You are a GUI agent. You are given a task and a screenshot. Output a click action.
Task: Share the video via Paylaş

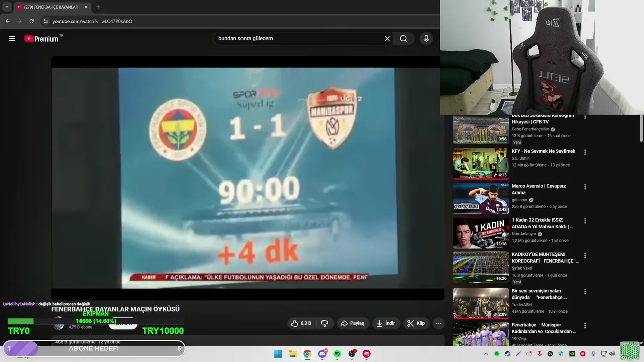[x=352, y=323]
